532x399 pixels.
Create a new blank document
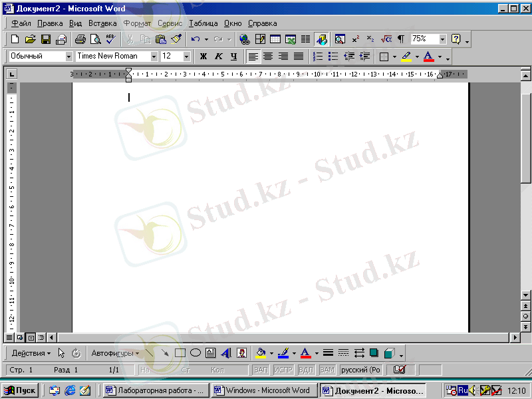pos(15,39)
